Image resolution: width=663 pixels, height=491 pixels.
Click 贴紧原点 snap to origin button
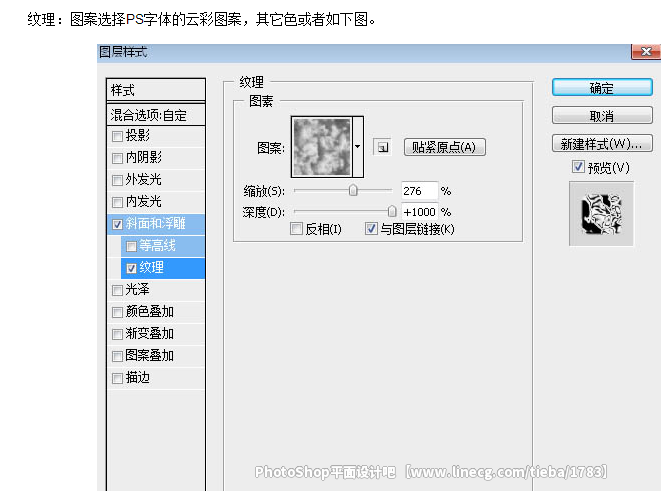[445, 147]
